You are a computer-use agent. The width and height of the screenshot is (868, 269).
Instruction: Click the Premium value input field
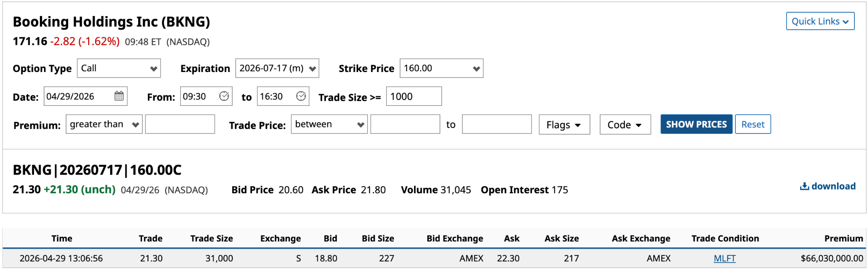[180, 124]
